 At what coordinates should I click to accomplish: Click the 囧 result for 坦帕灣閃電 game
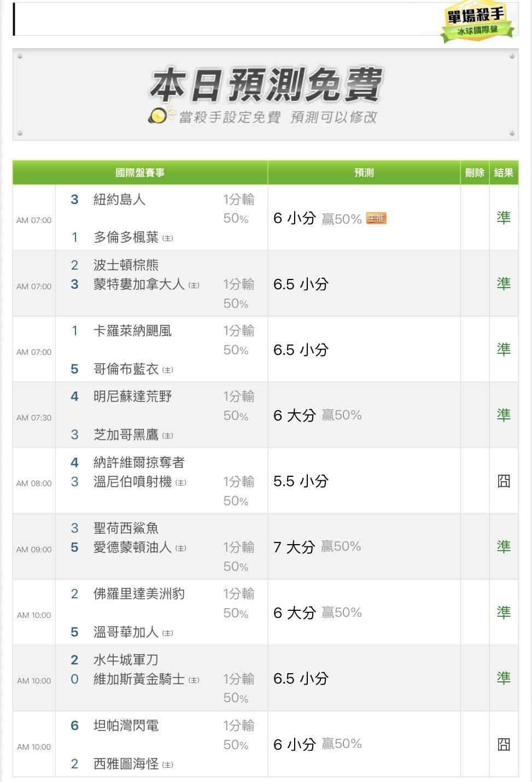(x=503, y=744)
